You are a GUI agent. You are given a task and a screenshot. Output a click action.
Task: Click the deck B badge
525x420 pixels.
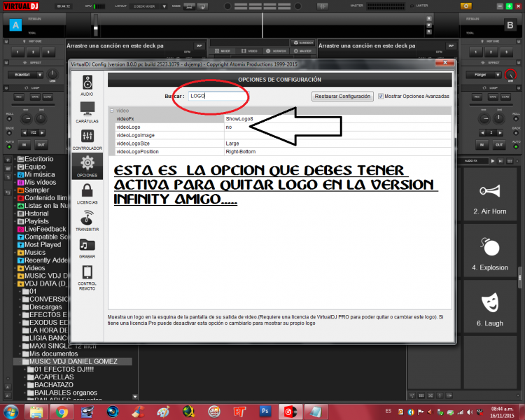(x=510, y=25)
